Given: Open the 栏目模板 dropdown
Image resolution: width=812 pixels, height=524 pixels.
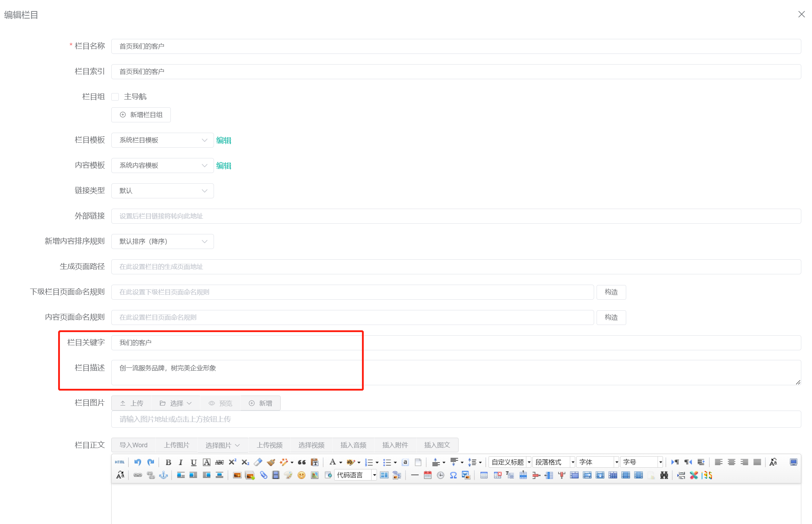Looking at the screenshot, I should [x=162, y=140].
